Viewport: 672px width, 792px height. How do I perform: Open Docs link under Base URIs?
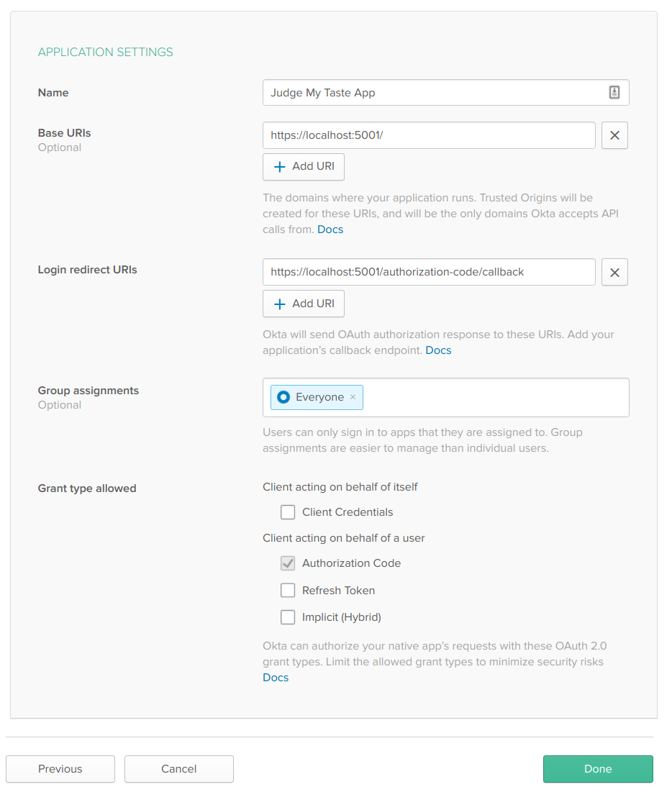tap(330, 229)
